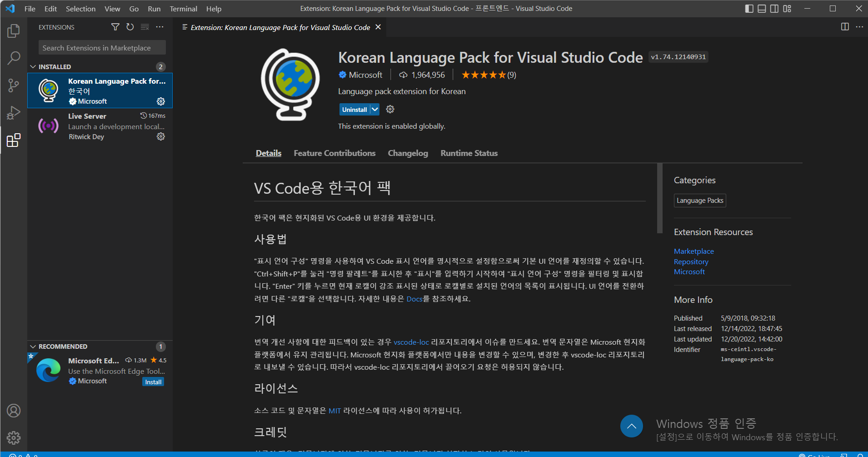This screenshot has height=457, width=868.
Task: Open the Docs link in the readme
Action: click(x=414, y=299)
